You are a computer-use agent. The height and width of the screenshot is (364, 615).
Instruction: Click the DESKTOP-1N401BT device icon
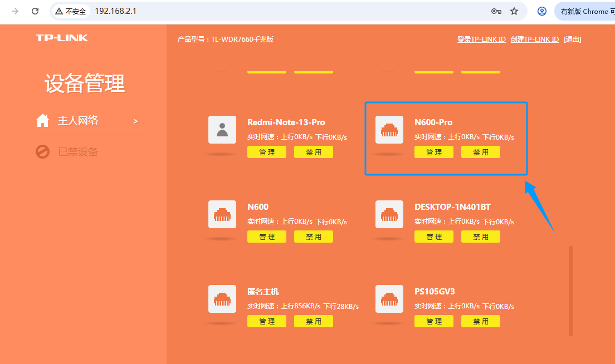389,214
